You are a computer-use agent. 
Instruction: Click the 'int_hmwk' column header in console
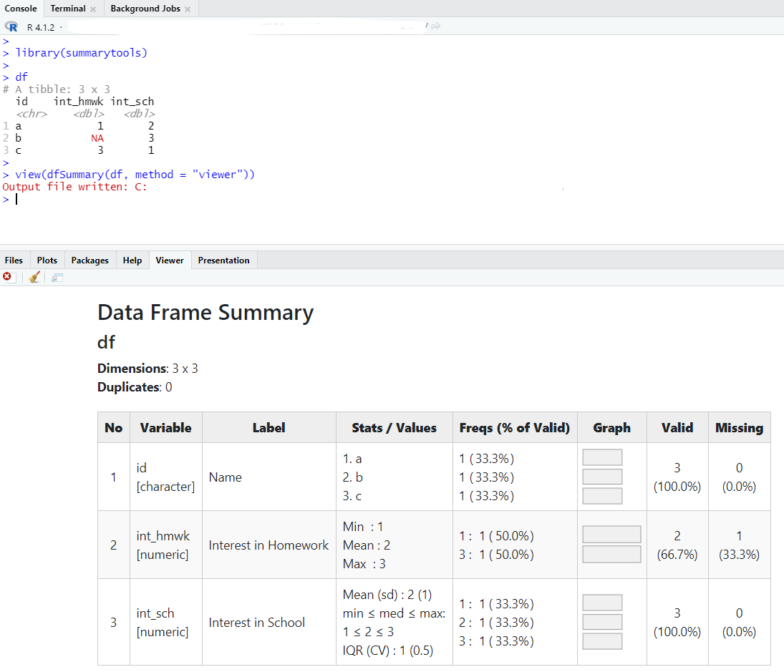click(x=79, y=102)
